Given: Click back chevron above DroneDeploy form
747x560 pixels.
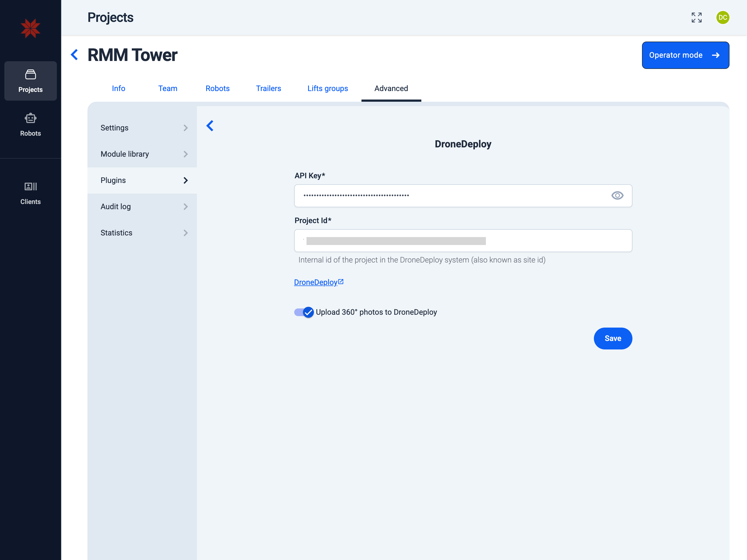Looking at the screenshot, I should [x=210, y=126].
